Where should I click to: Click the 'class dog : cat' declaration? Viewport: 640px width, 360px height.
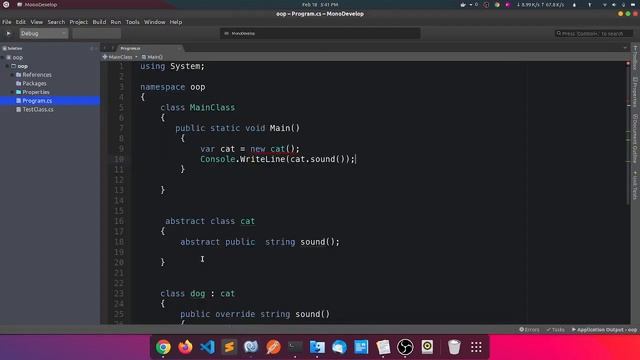[198, 293]
